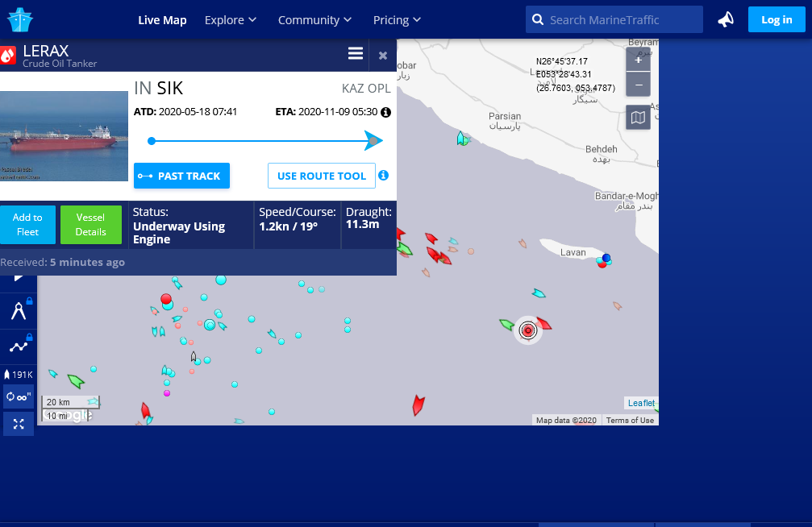Click the speed/course value 1.2kn / 19°
The width and height of the screenshot is (812, 527).
point(288,226)
